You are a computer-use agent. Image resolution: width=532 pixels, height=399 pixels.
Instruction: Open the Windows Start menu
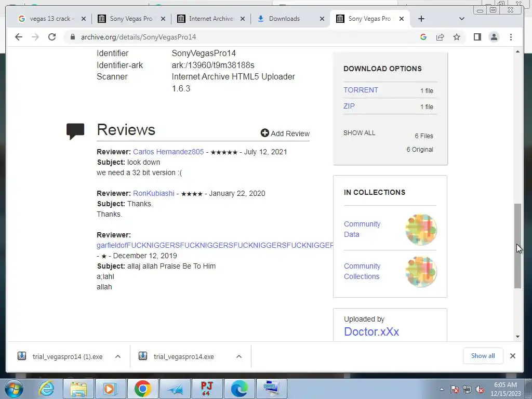pyautogui.click(x=14, y=389)
